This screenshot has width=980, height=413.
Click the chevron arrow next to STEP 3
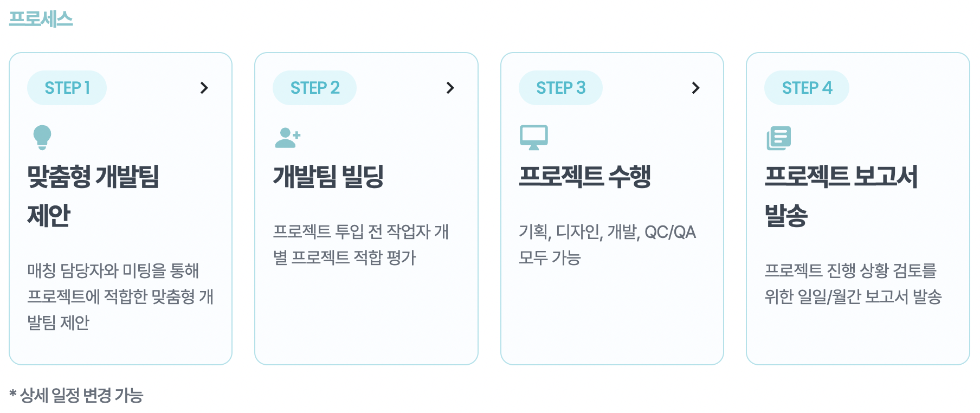click(x=696, y=88)
